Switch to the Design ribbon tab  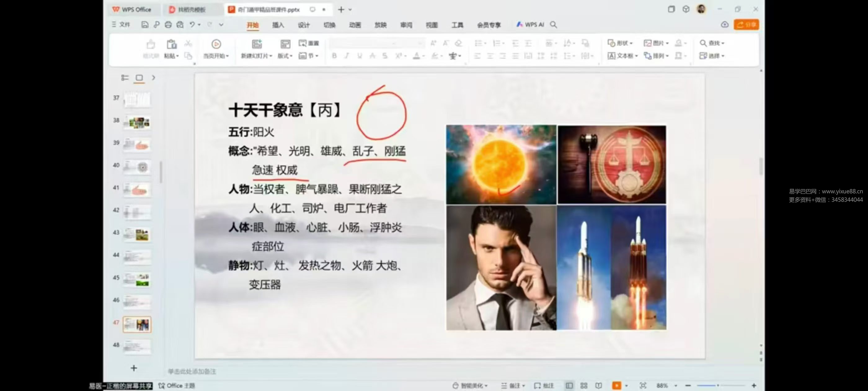click(303, 25)
